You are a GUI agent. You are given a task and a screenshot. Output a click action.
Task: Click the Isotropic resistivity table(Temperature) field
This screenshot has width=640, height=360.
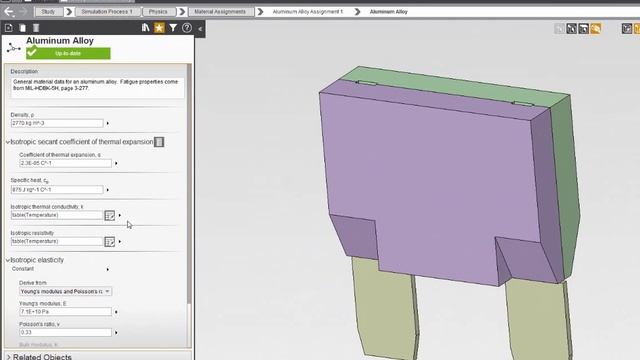click(x=57, y=242)
